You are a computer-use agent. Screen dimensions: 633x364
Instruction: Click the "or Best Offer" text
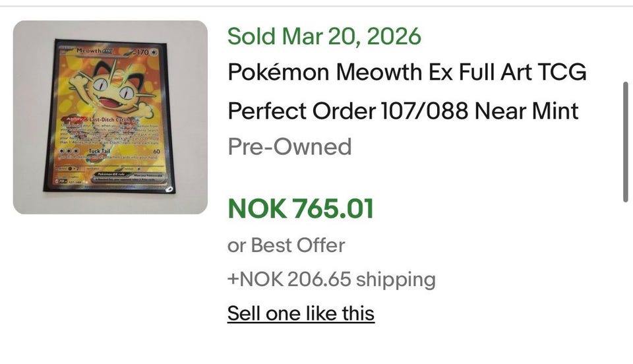(x=286, y=245)
